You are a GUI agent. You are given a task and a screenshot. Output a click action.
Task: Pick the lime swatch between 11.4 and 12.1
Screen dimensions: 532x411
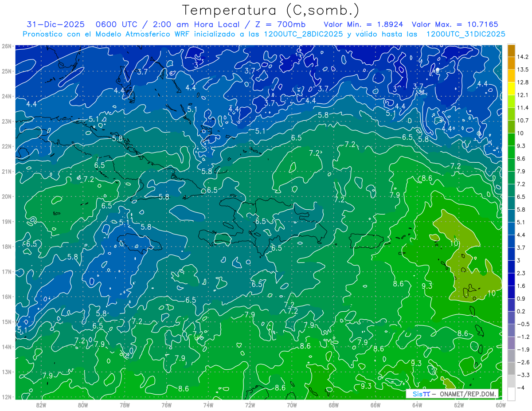[511, 102]
